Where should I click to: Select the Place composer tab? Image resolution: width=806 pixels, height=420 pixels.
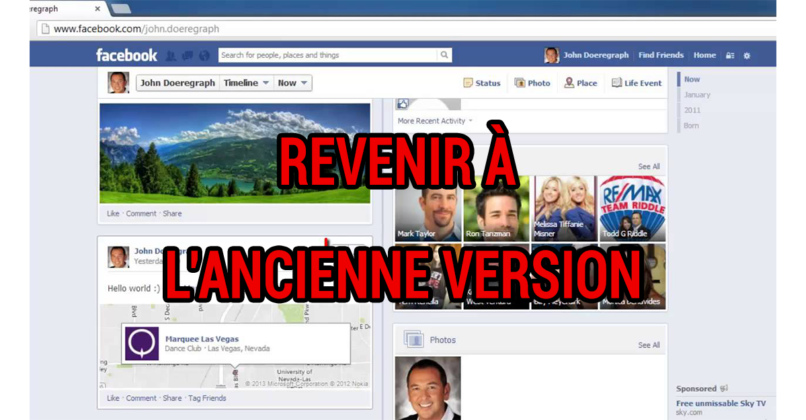coord(581,83)
